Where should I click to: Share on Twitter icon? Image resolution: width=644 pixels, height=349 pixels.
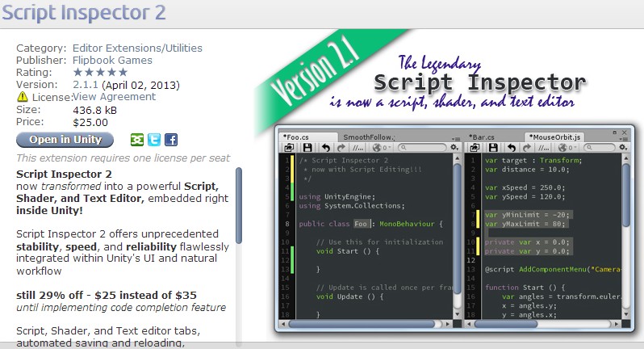click(154, 140)
